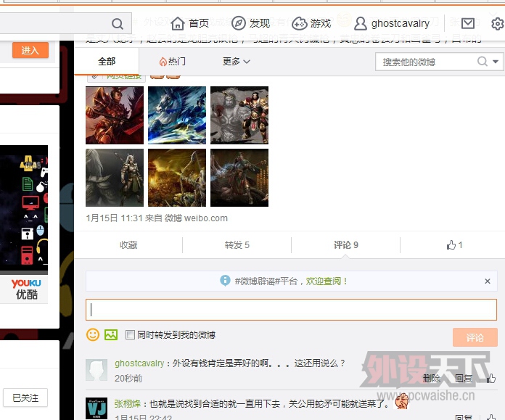Open the green robed general thumbnail
The image size is (505, 420).
(239, 178)
